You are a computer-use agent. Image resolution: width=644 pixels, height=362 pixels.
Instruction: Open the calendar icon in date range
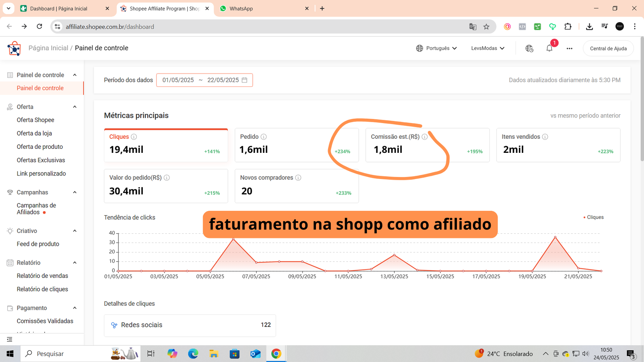click(x=244, y=80)
